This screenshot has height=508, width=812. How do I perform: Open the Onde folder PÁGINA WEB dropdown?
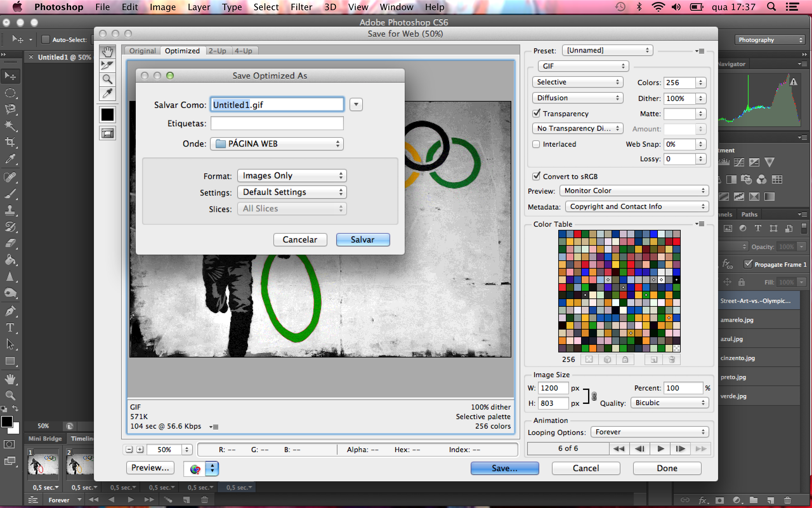click(277, 144)
